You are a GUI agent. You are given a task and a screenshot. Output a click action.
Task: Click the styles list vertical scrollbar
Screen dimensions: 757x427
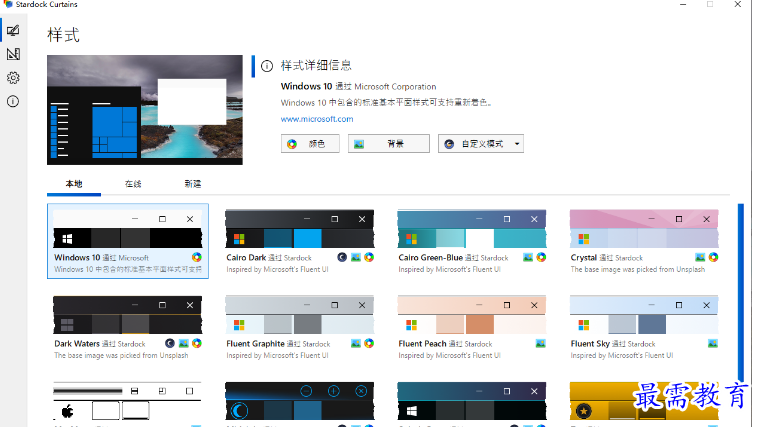tap(741, 292)
